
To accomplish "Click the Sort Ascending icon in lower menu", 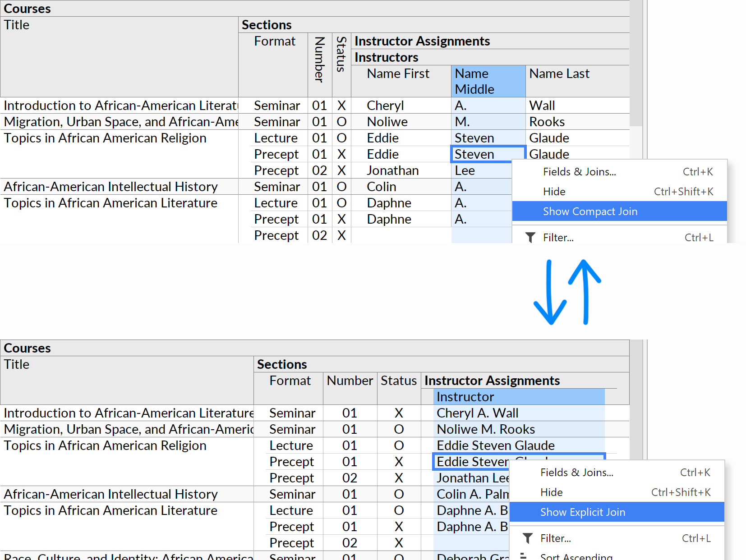I will click(524, 556).
